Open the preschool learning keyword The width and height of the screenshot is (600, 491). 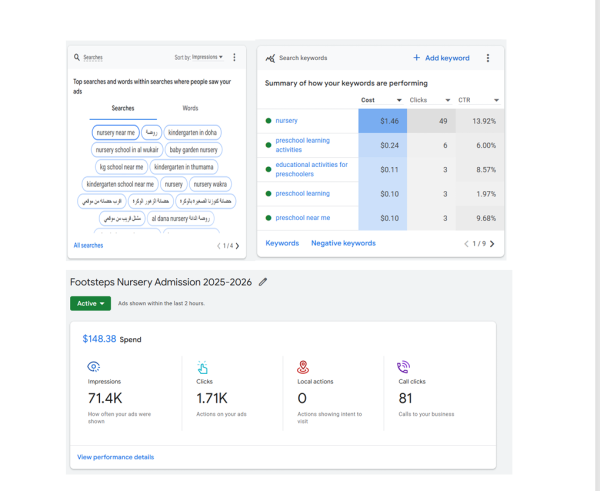302,194
